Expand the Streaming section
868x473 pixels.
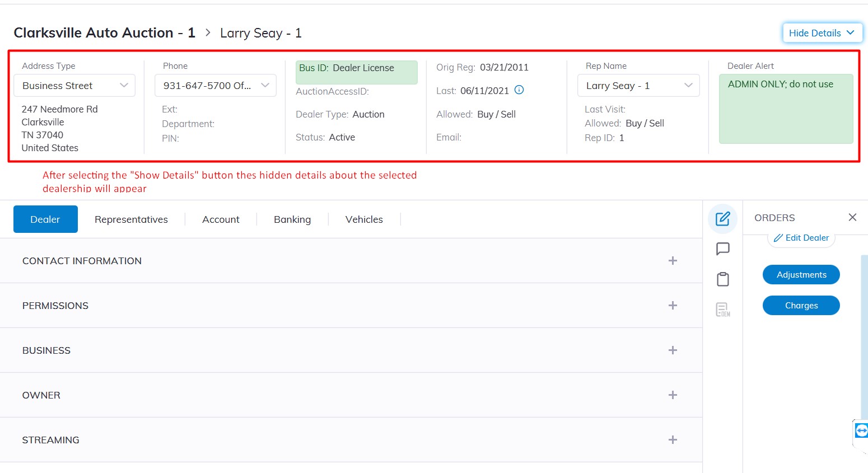[x=673, y=440]
